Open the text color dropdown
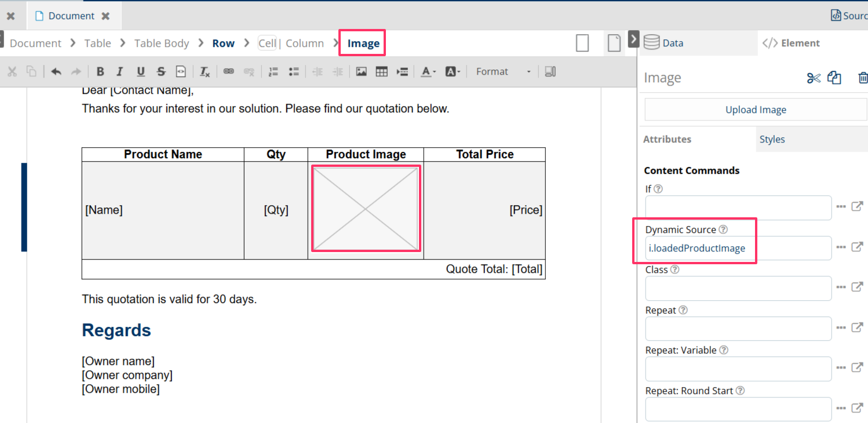Screen dimensions: 868x423 click(428, 72)
